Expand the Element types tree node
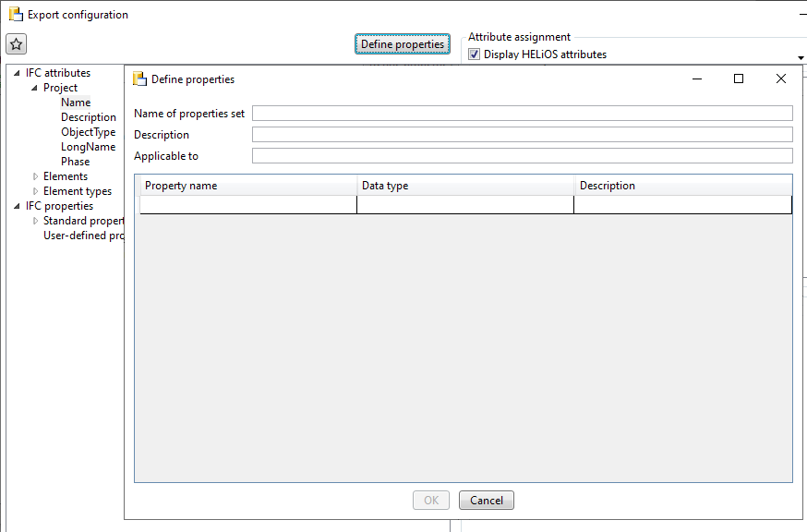The image size is (807, 532). click(35, 191)
